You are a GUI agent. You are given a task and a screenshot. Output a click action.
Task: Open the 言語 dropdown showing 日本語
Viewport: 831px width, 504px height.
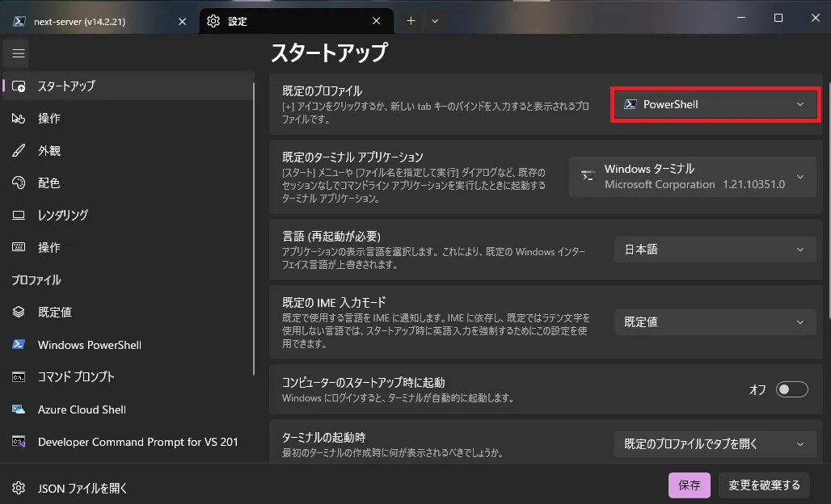[x=715, y=250]
